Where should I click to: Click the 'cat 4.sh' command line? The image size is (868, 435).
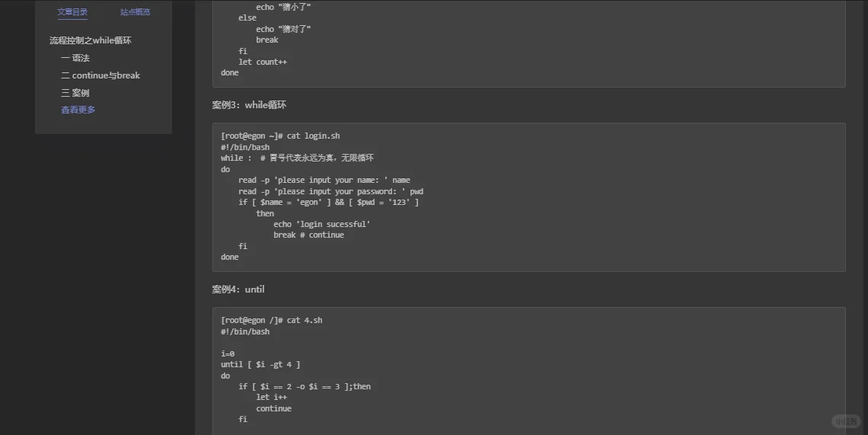click(x=271, y=320)
